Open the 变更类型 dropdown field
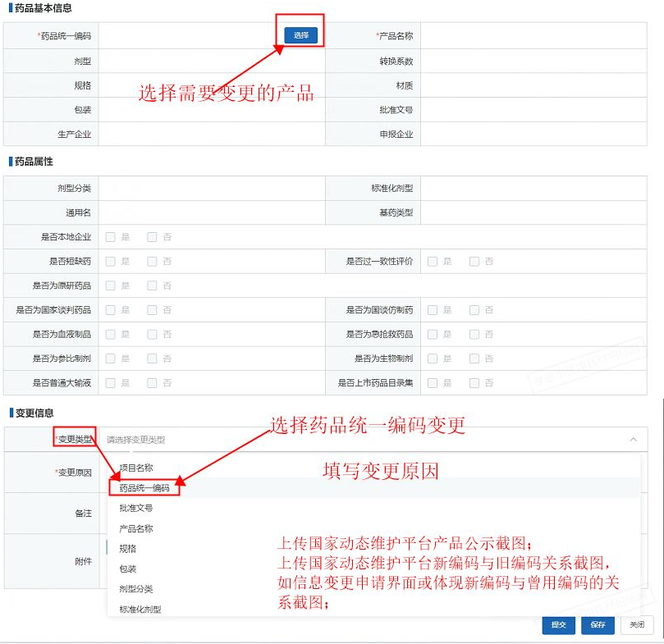The width and height of the screenshot is (664, 644). click(361, 440)
